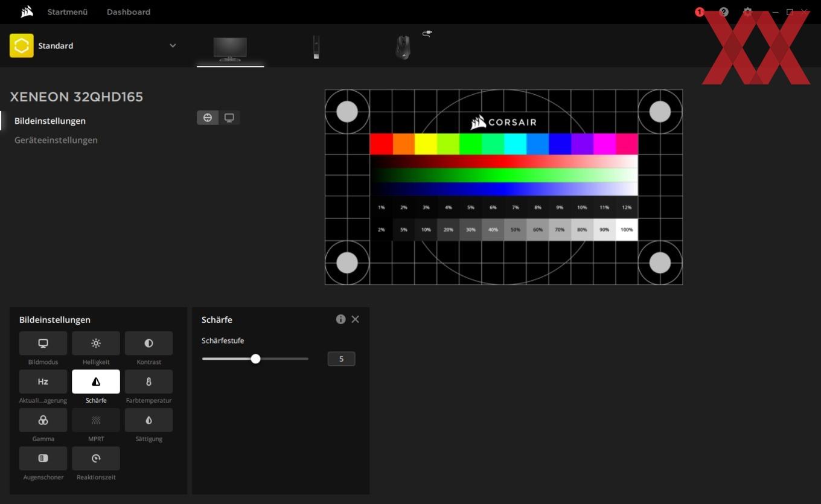
Task: Open the Farbtemperatur thermometer tile
Action: click(149, 381)
